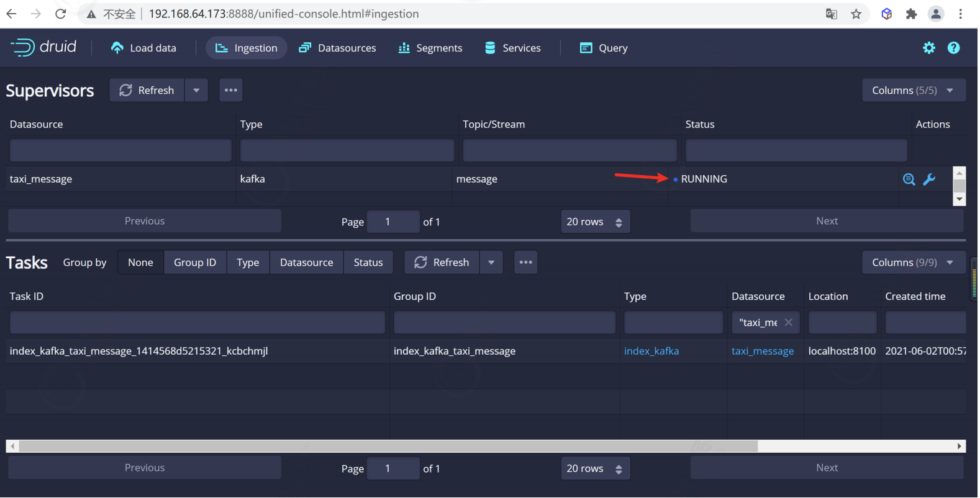Open the Tasks 20 rows selector
This screenshot has width=980, height=498.
coord(595,469)
